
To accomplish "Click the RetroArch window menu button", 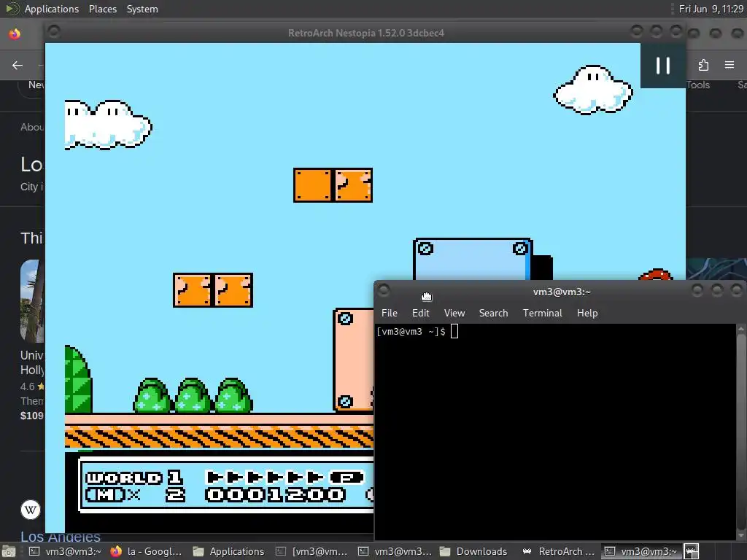I will [x=54, y=32].
